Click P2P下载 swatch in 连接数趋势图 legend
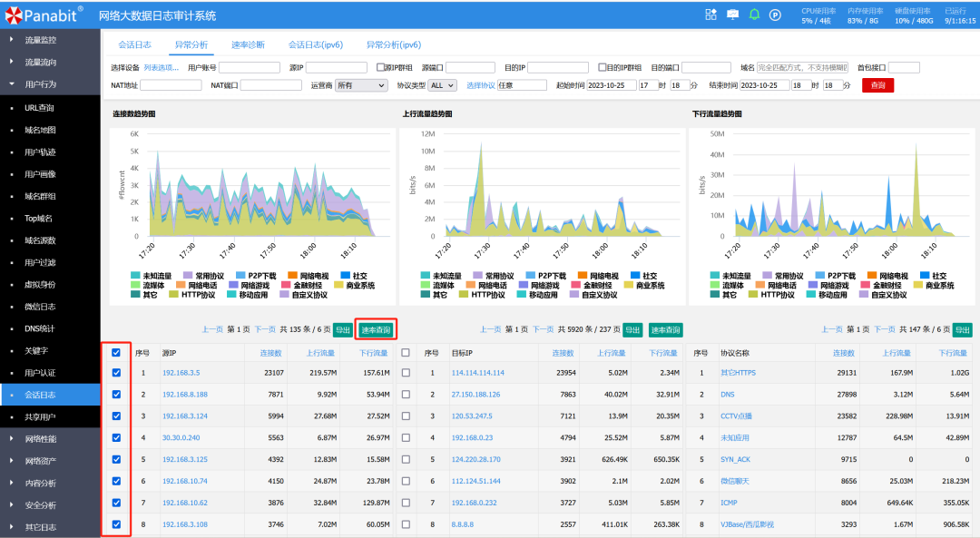The image size is (980, 538). tap(240, 276)
